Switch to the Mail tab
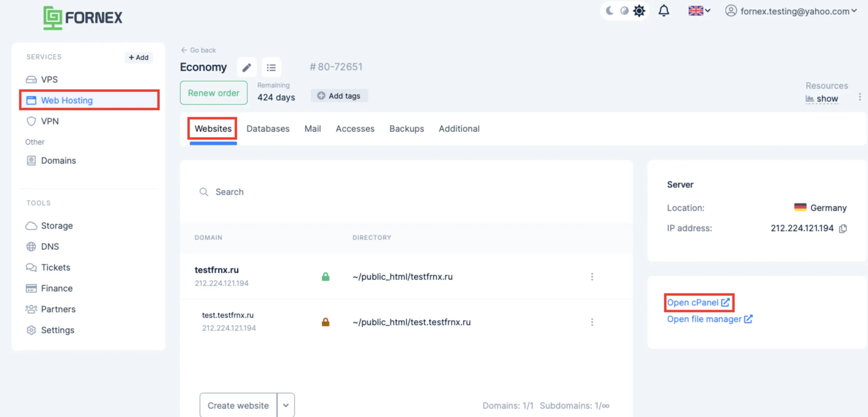This screenshot has width=868, height=417. 313,129
